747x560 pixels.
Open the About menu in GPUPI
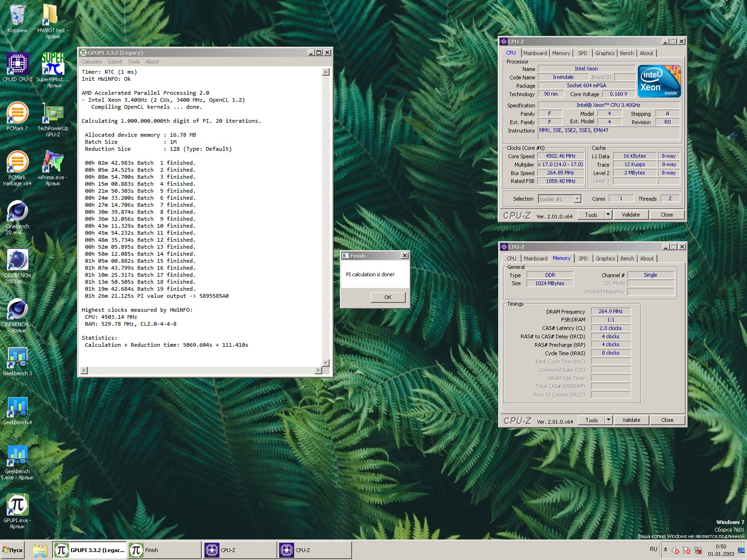click(x=152, y=62)
